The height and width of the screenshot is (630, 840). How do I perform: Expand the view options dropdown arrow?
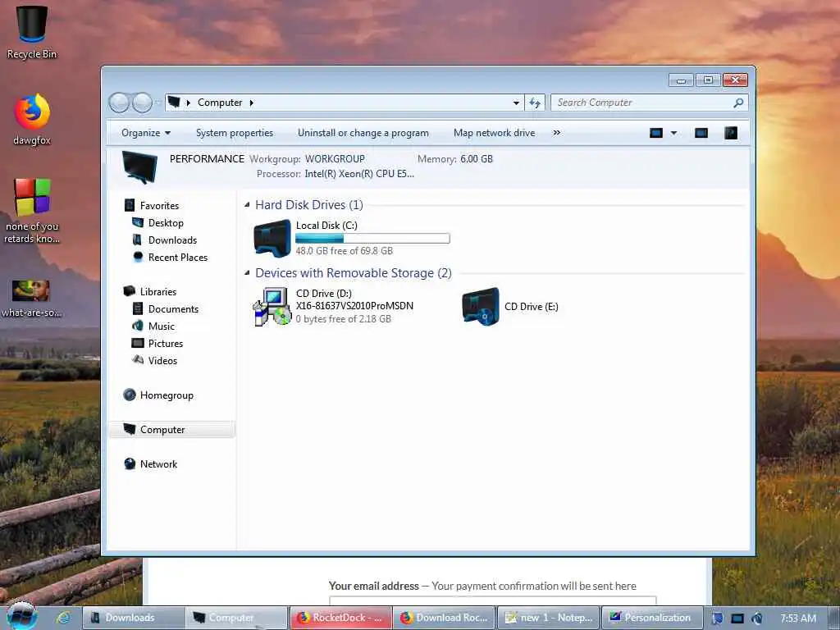tap(674, 133)
